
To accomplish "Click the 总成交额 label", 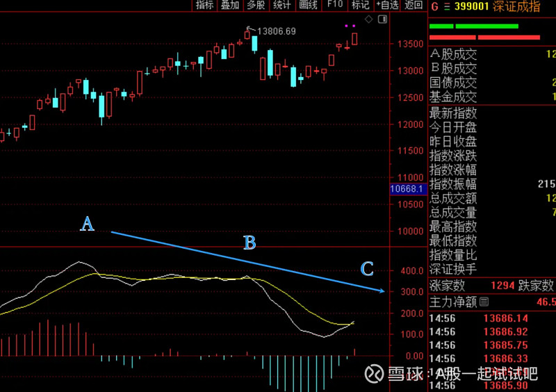I will 453,198.
